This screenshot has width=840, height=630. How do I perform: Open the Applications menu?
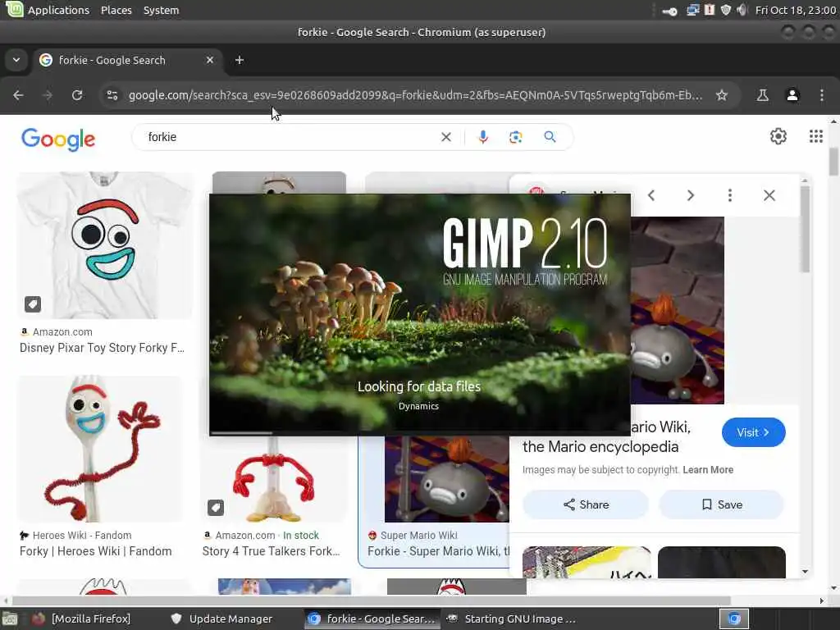(58, 10)
